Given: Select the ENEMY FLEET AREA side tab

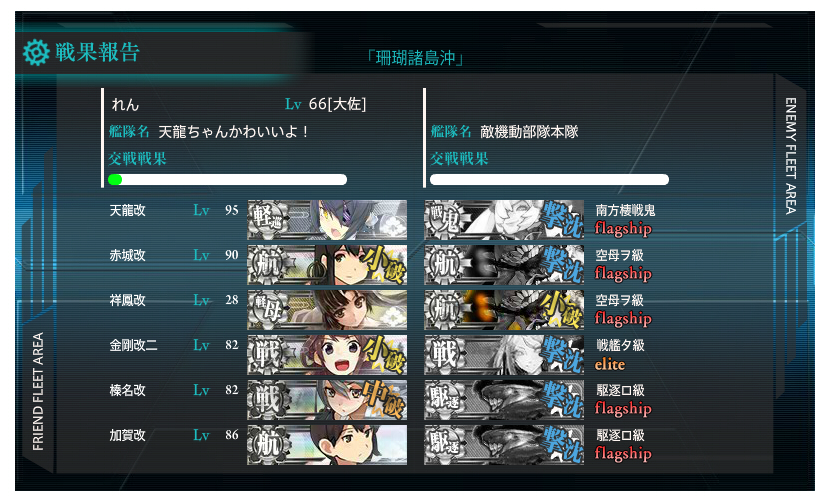Looking at the screenshot, I should point(790,155).
